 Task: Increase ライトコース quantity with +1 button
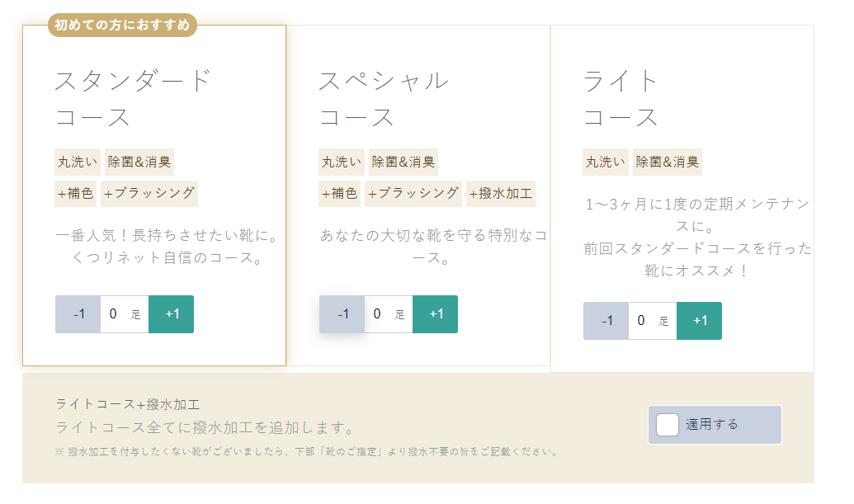tap(700, 321)
